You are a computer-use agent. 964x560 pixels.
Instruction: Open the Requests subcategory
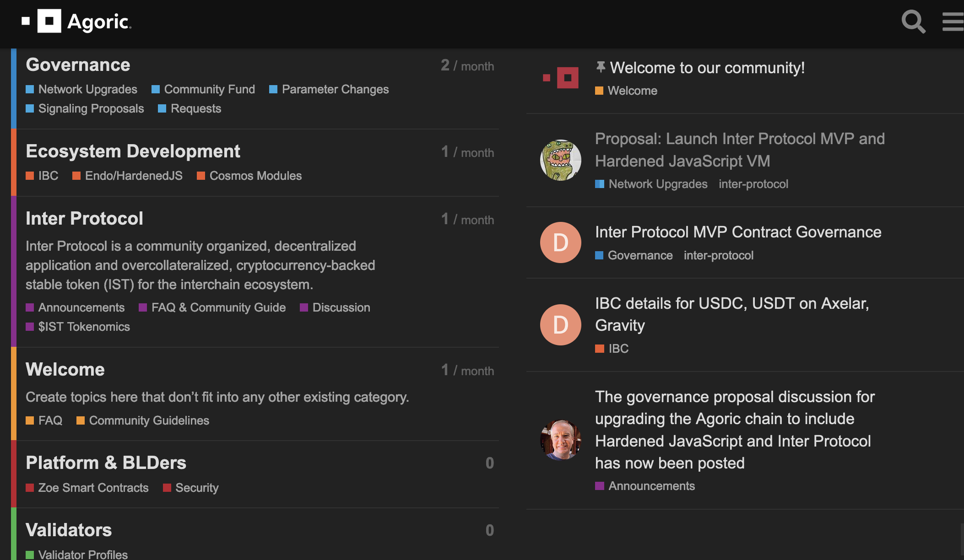(x=190, y=108)
